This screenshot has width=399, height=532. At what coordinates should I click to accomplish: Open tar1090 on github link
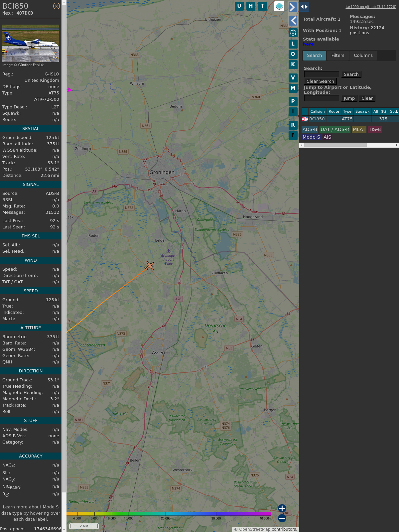pyautogui.click(x=371, y=7)
